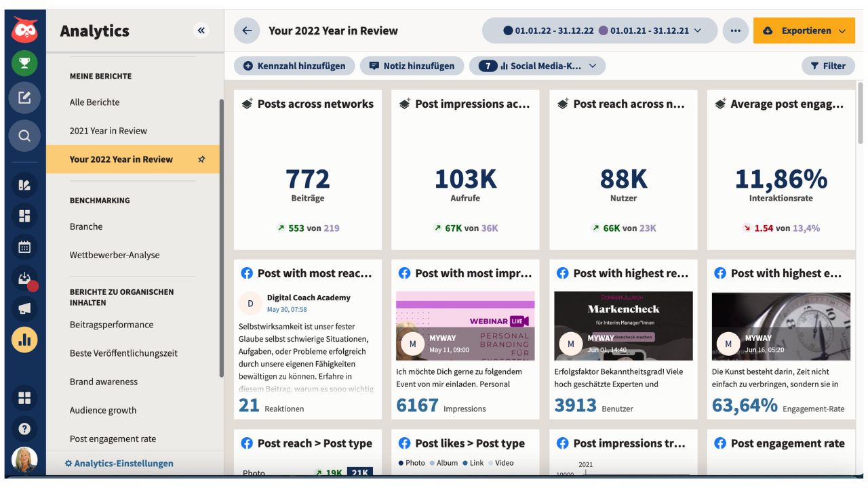The width and height of the screenshot is (868, 488).
Task: Select the megaphone Amplify icon
Action: point(24,308)
